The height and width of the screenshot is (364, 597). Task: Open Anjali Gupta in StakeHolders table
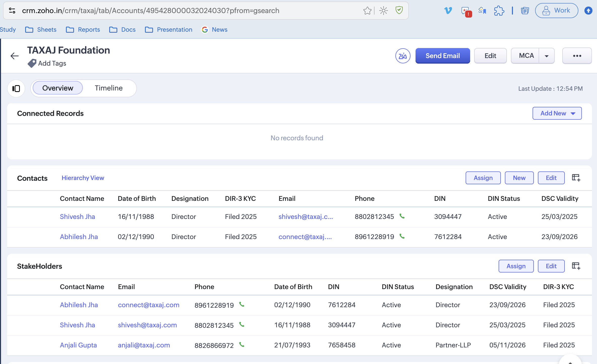(x=78, y=345)
